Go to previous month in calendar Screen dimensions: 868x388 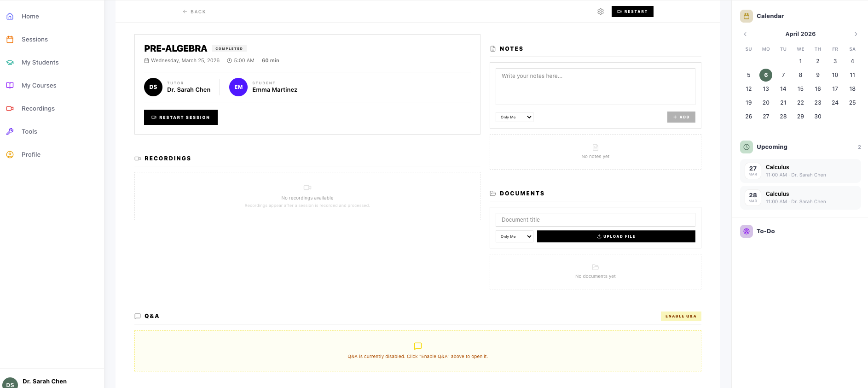[745, 34]
